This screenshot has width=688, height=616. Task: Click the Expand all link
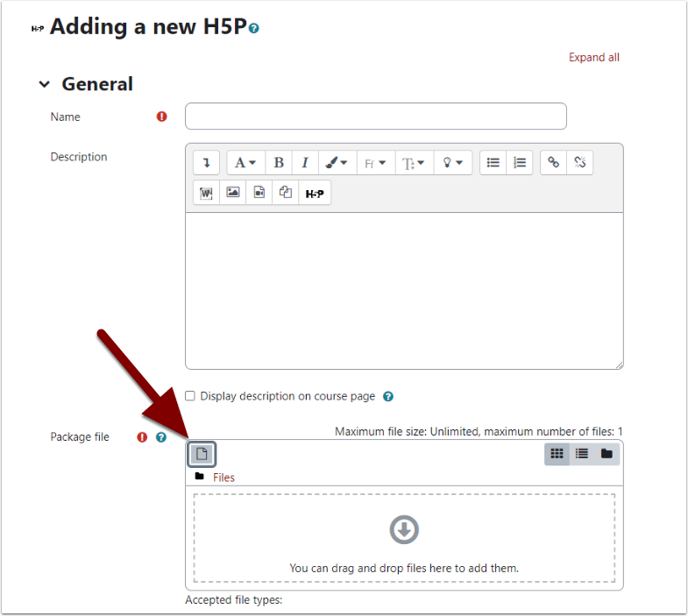[593, 57]
